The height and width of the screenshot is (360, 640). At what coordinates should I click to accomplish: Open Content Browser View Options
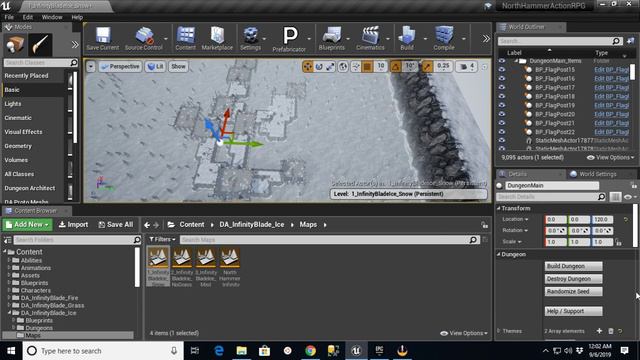[x=464, y=333]
